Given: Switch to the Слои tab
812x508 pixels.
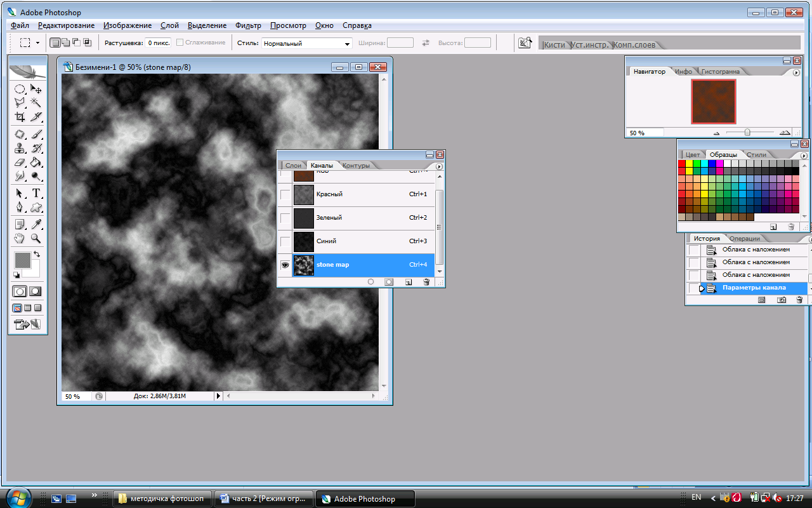Looking at the screenshot, I should [x=293, y=166].
